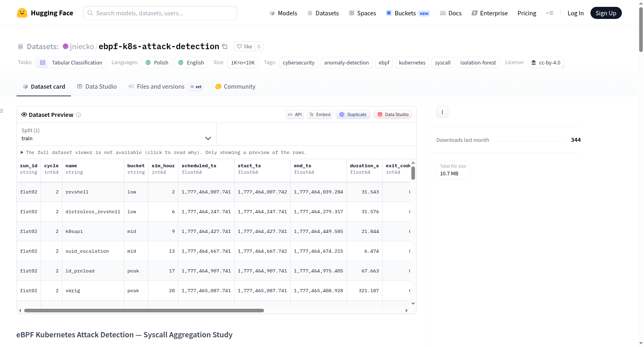
Task: Click the cybersecurity tag
Action: click(x=299, y=62)
